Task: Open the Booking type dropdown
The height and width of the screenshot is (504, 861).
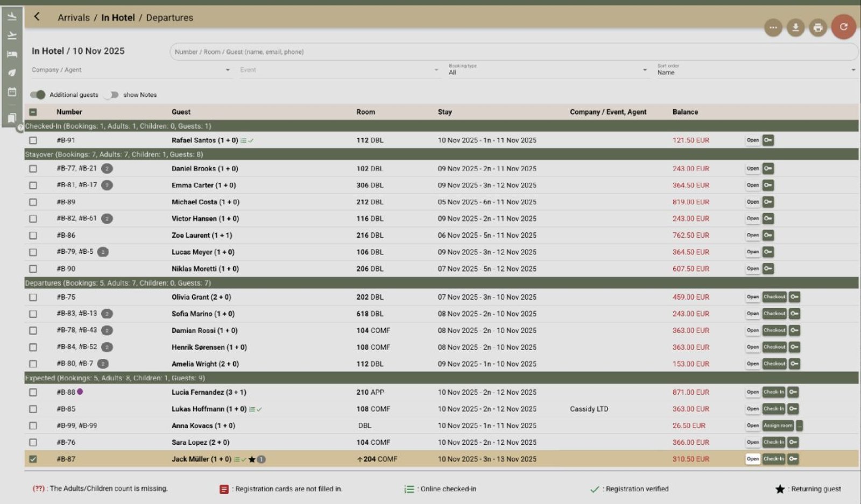Action: point(548,70)
